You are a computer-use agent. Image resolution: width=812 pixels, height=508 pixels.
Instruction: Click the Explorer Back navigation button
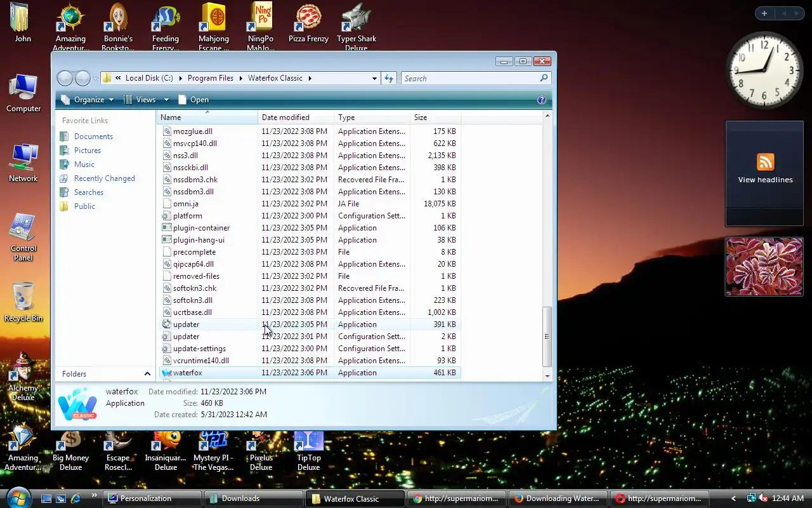[65, 78]
